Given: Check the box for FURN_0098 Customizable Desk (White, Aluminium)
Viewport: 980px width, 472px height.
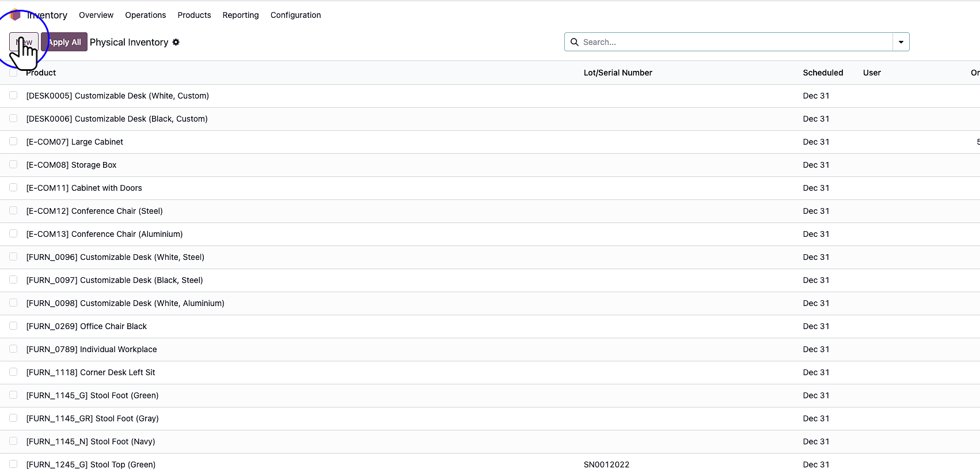Looking at the screenshot, I should (x=13, y=303).
